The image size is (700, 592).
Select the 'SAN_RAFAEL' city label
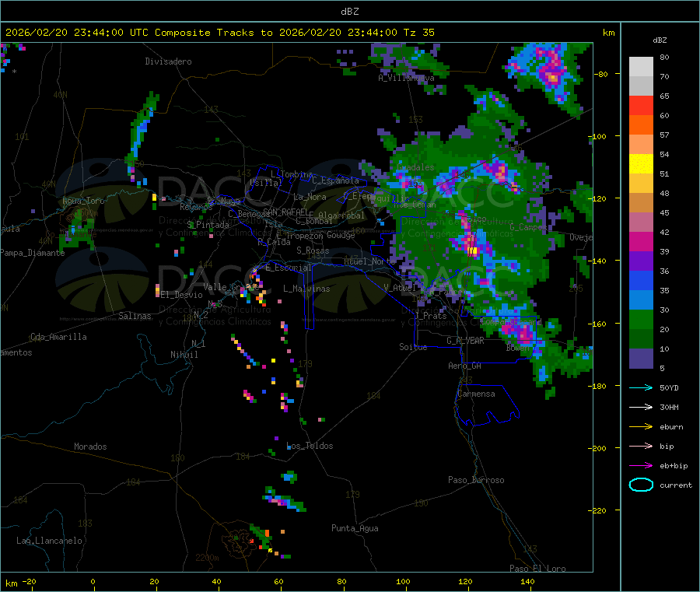coord(285,212)
